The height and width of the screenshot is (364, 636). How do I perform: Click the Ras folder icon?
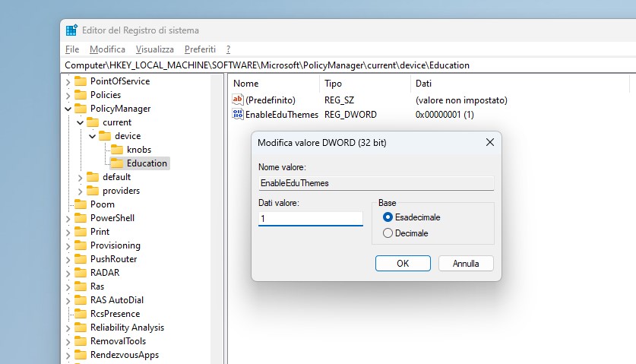tap(81, 286)
